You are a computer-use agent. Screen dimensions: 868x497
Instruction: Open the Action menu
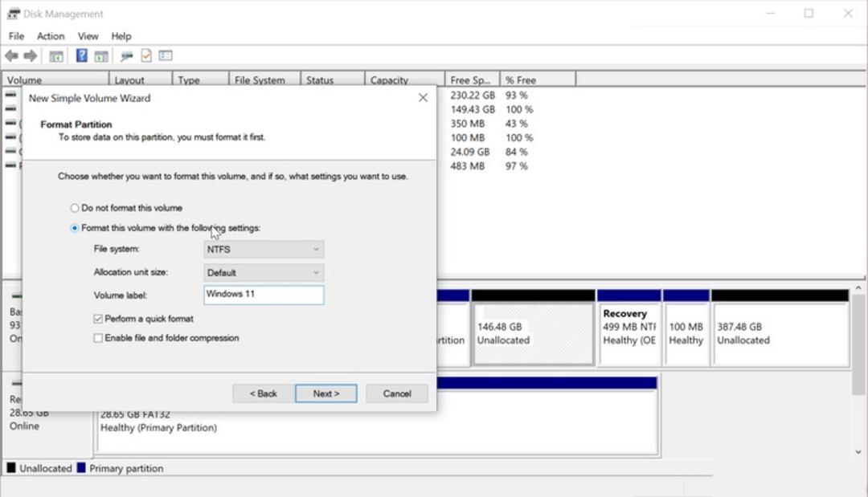pyautogui.click(x=51, y=36)
